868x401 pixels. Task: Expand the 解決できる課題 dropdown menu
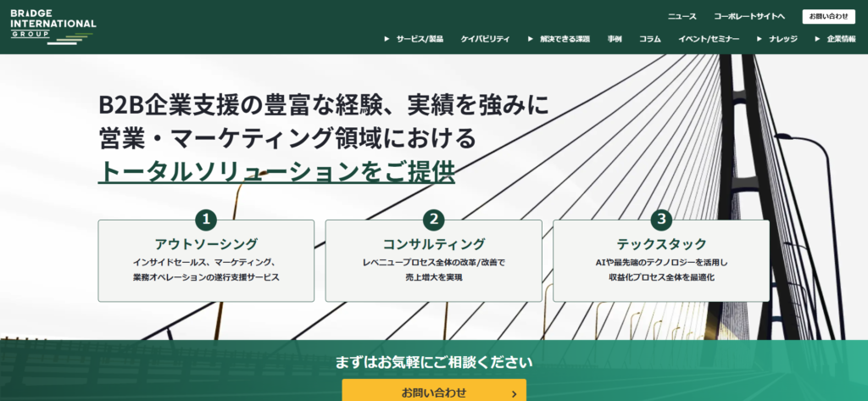[558, 39]
